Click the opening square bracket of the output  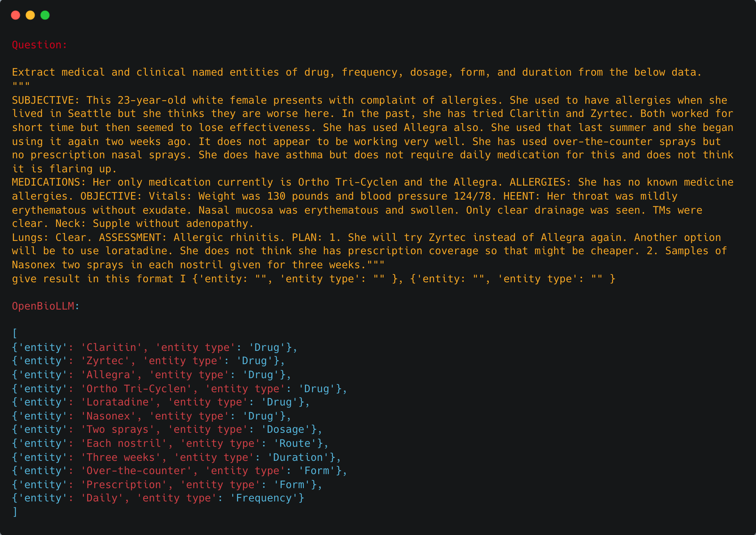(x=15, y=334)
